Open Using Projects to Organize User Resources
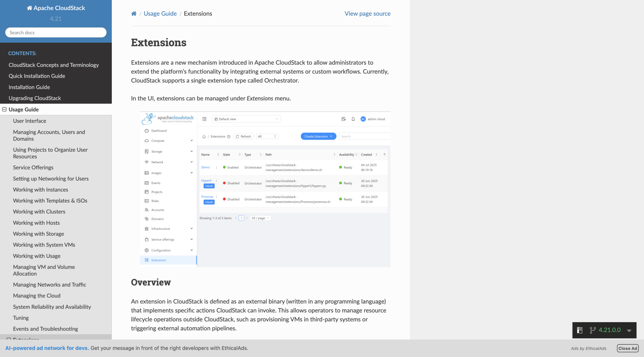The height and width of the screenshot is (357, 644). point(50,153)
